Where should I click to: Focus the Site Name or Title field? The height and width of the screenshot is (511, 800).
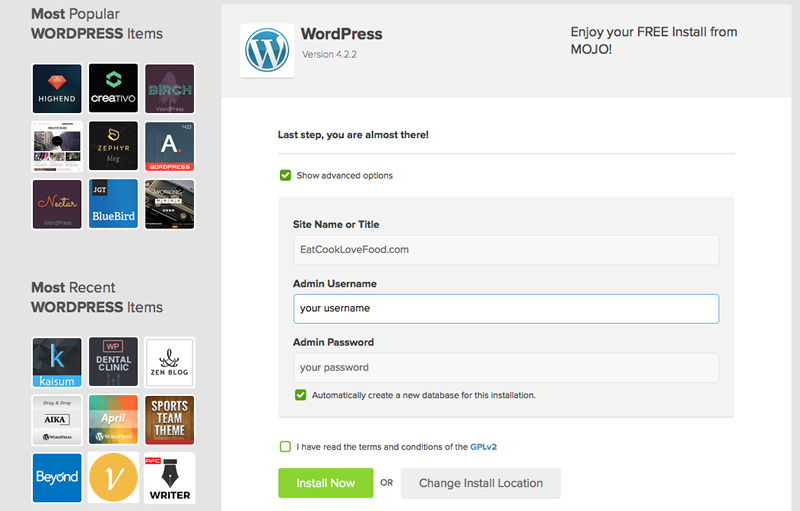[x=506, y=250]
